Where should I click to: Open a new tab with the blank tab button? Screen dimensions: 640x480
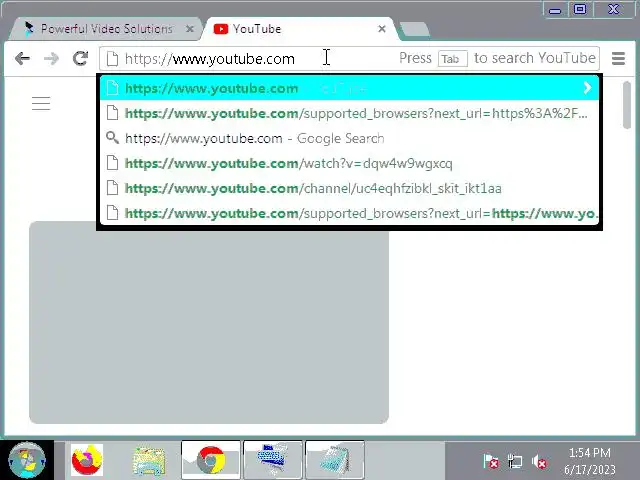tap(414, 29)
